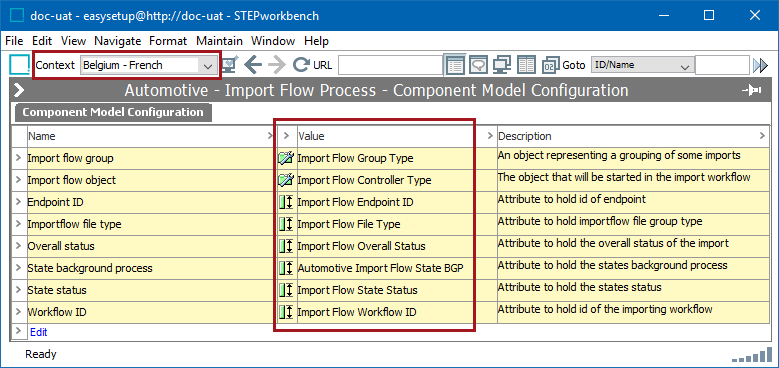Click the back arrow navigation icon
Screen dimensions: 779x368
(x=253, y=65)
